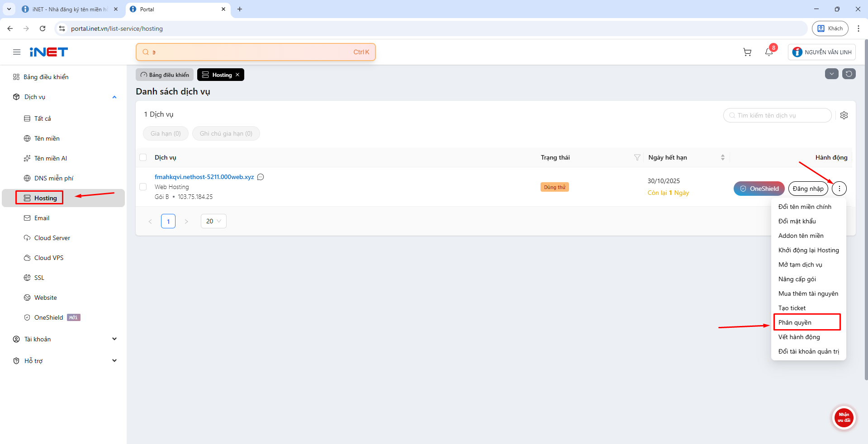Image resolution: width=868 pixels, height=444 pixels.
Task: Open NGUYỄN VĂN LINH account menu
Action: pos(822,52)
